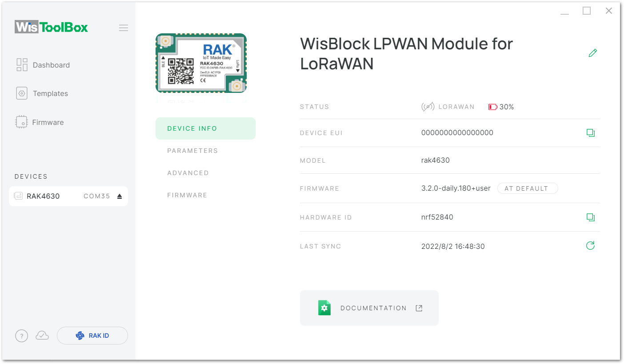Maximize the WisToolBox window

[587, 11]
